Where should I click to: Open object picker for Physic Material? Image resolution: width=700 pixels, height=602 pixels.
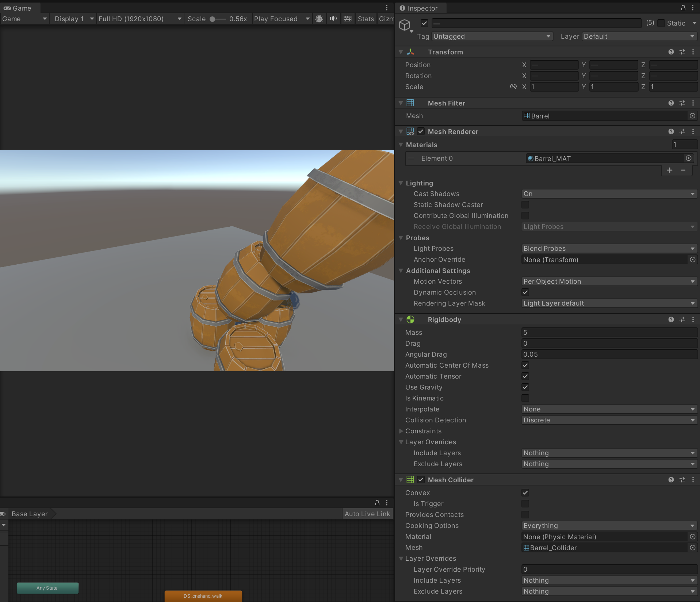point(692,537)
